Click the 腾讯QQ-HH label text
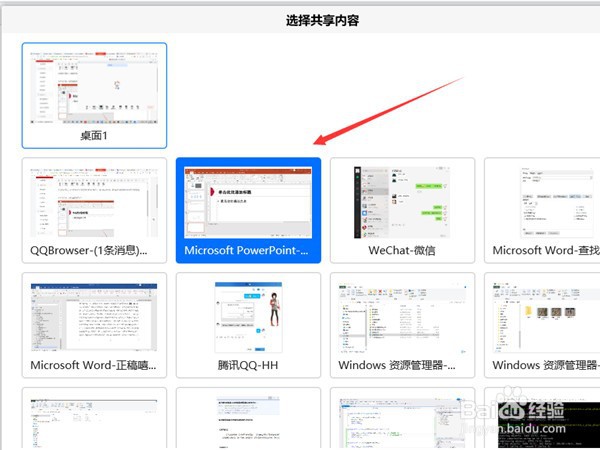 point(248,365)
